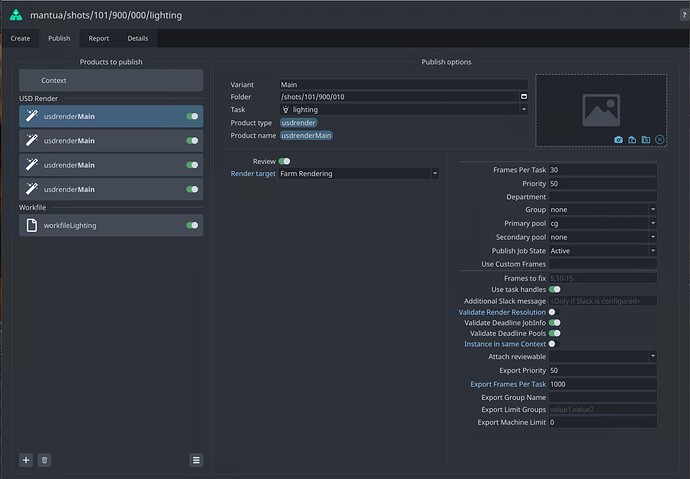Select the Publish tab
The width and height of the screenshot is (690, 479).
click(x=59, y=38)
